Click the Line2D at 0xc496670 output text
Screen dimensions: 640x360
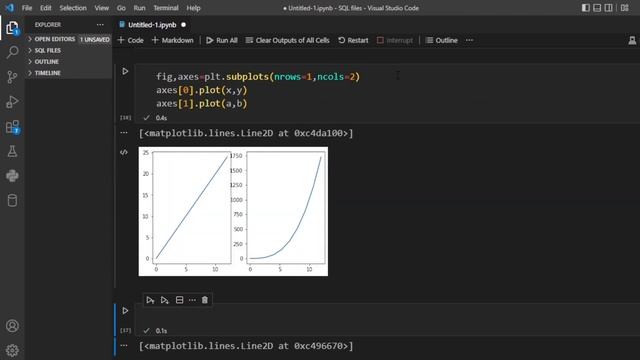pos(246,346)
